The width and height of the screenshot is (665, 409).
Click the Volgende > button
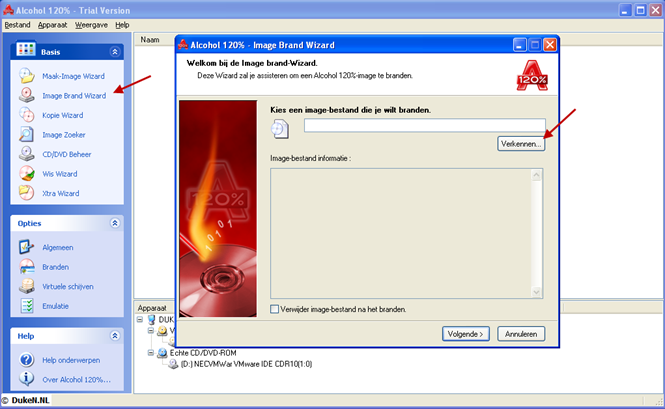pyautogui.click(x=466, y=334)
